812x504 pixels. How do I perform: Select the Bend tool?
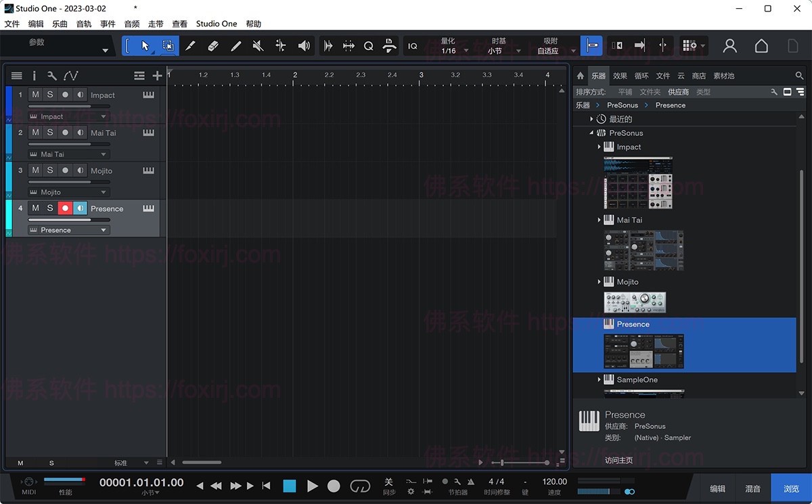pos(281,45)
